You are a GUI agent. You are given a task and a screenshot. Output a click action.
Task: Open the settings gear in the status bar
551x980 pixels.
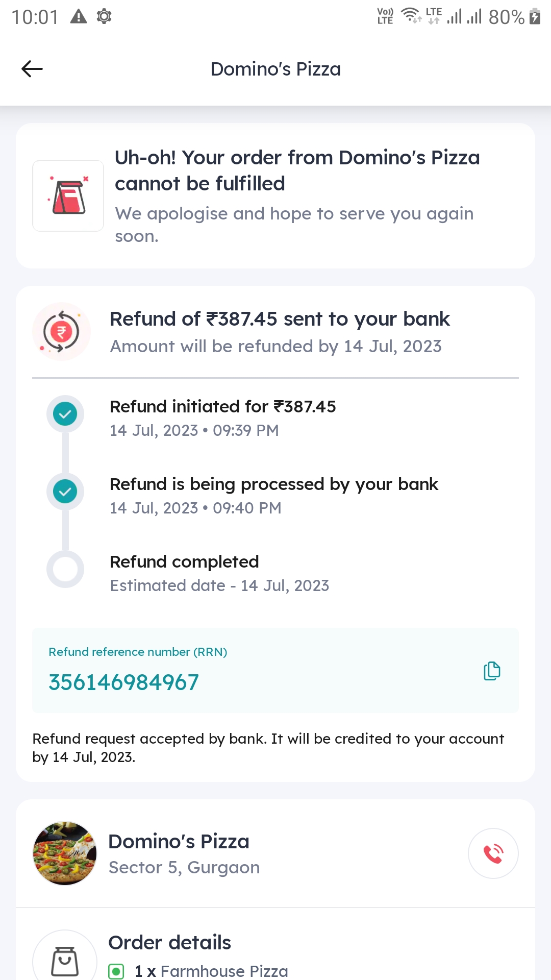(x=104, y=16)
